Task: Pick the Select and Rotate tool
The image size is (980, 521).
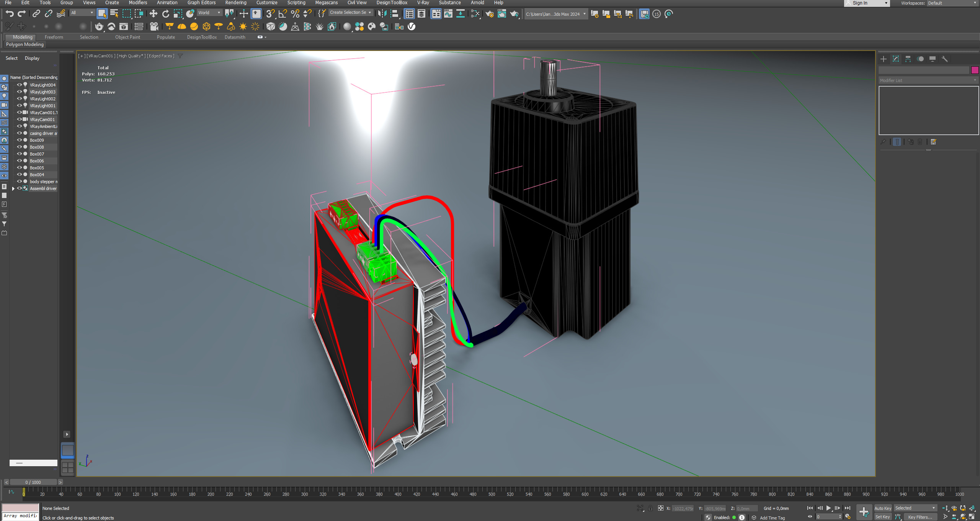Action: (165, 14)
